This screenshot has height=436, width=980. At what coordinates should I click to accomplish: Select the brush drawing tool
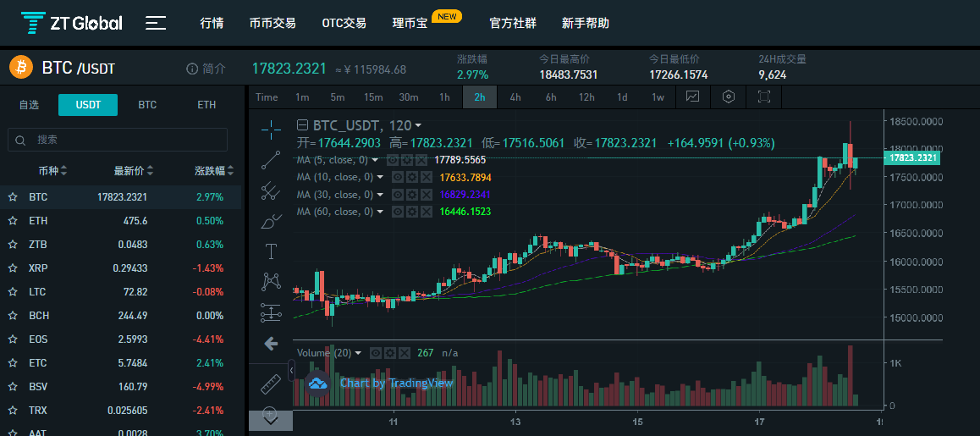point(271,221)
